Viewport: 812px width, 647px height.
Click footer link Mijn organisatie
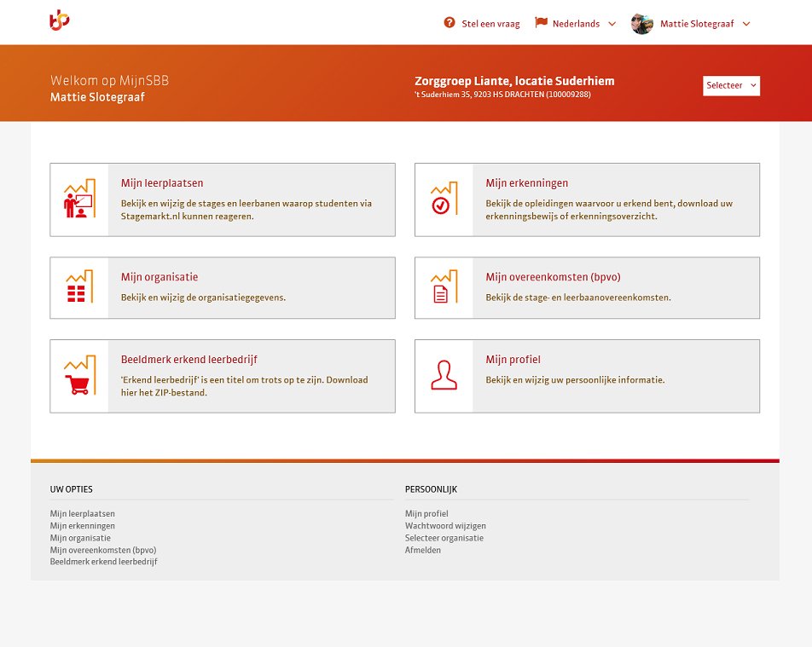pos(80,538)
